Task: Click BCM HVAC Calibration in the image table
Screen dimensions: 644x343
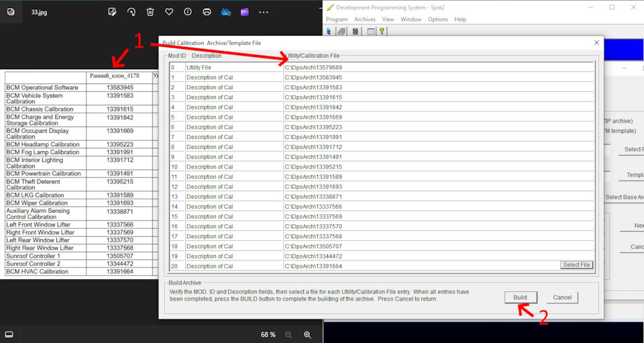Action: 37,272
